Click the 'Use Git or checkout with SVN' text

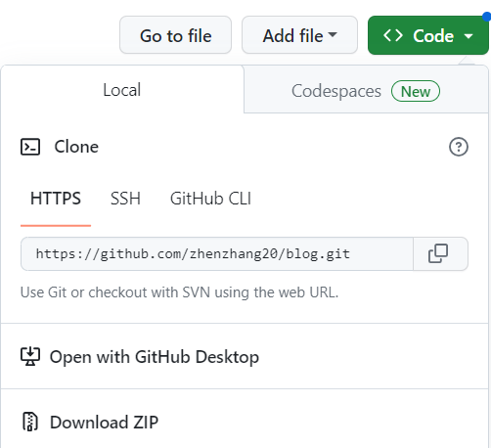point(179,292)
